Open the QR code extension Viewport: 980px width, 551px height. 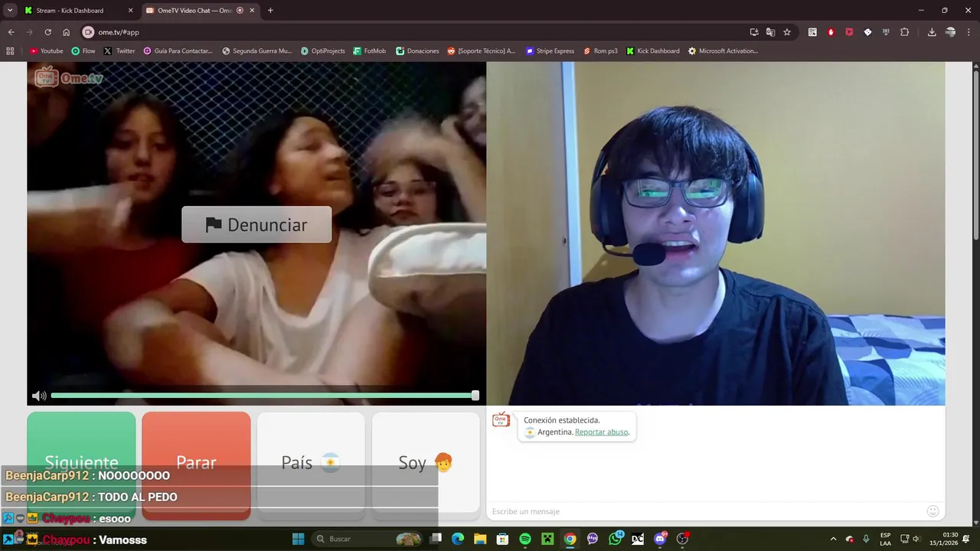tap(812, 32)
